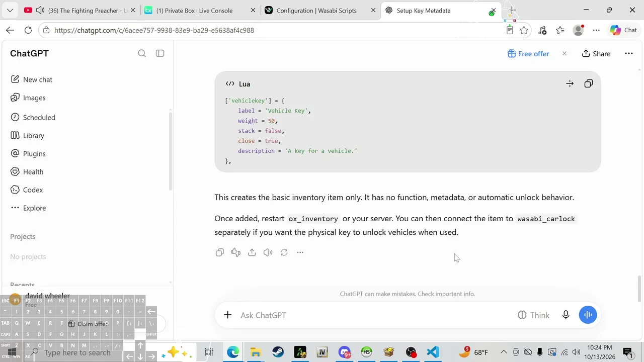Refresh the browser page
The width and height of the screenshot is (644, 362).
click(x=28, y=30)
